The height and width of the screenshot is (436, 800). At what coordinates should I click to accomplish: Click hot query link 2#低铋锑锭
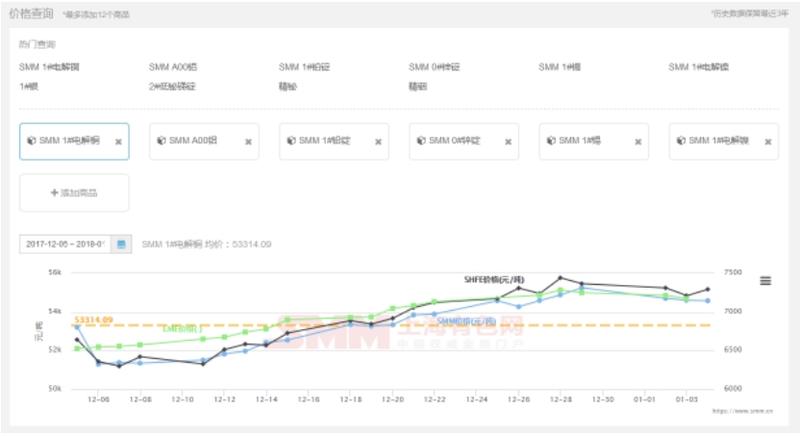pyautogui.click(x=172, y=86)
